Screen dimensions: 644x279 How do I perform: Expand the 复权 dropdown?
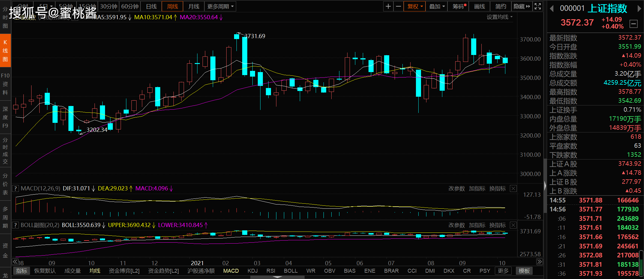(415, 6)
